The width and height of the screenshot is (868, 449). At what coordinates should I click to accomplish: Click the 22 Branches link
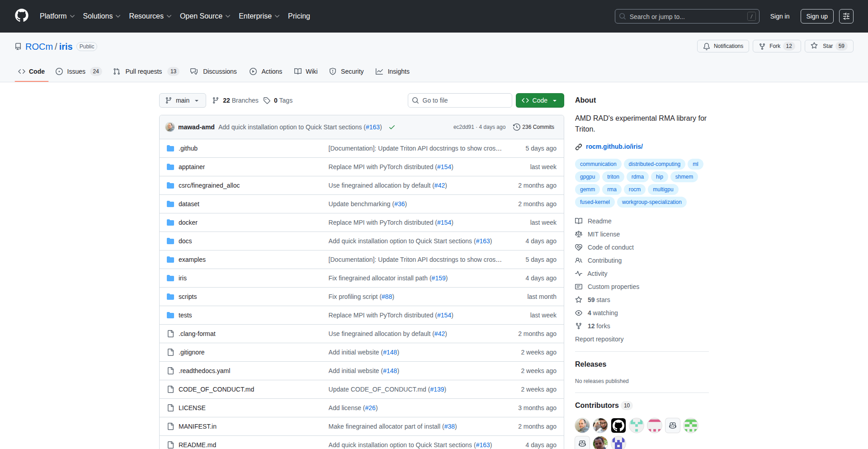point(236,100)
